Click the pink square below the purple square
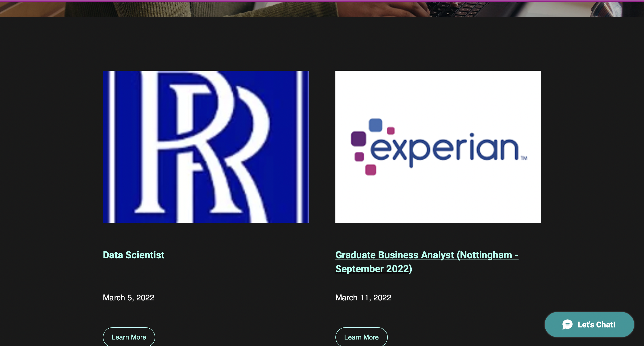Screen dimensions: 644x346 (359, 157)
